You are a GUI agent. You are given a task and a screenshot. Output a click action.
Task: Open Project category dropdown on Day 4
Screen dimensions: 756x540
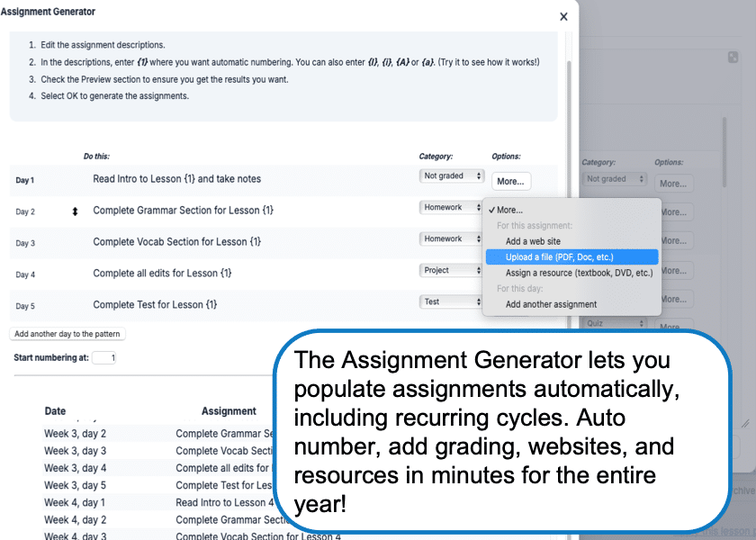pos(450,270)
